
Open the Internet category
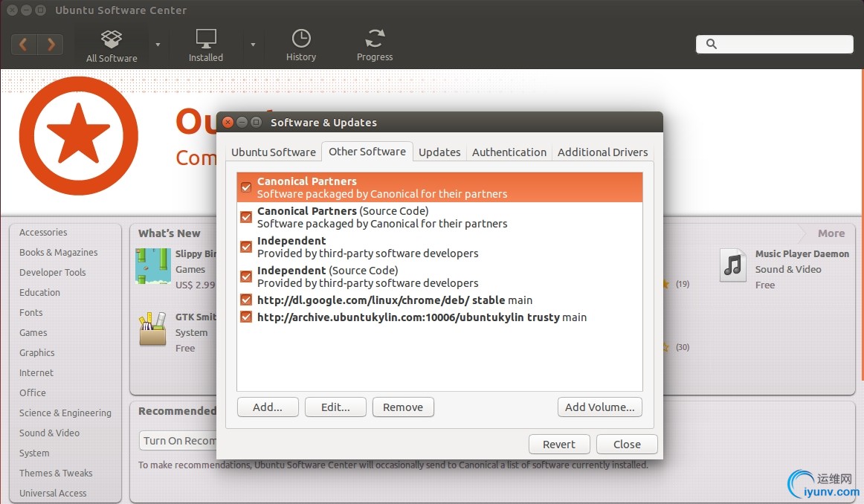pyautogui.click(x=36, y=373)
